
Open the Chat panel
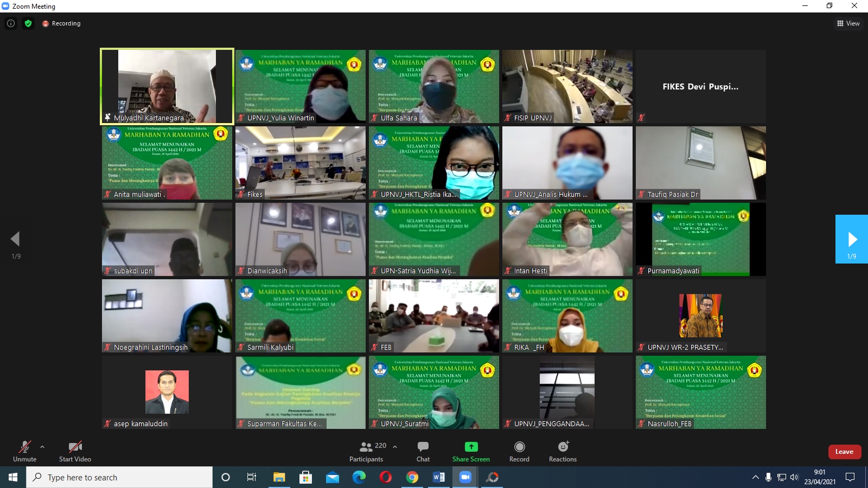[423, 451]
